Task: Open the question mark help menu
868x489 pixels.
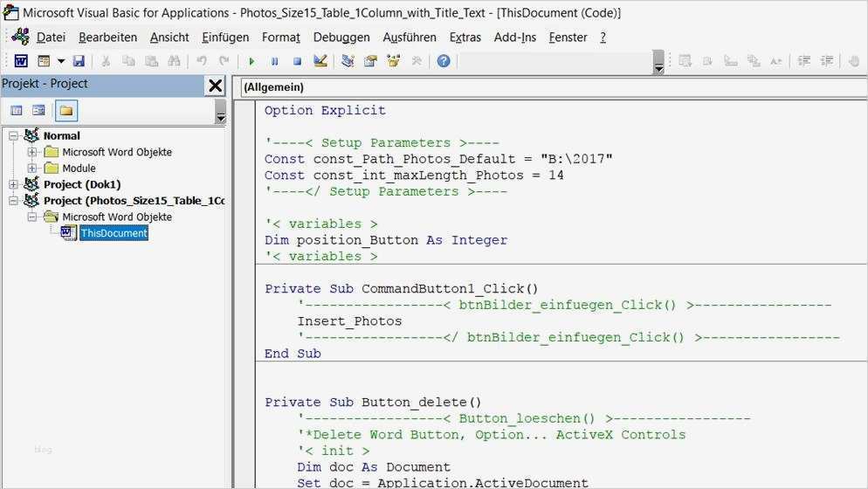Action: 603,37
